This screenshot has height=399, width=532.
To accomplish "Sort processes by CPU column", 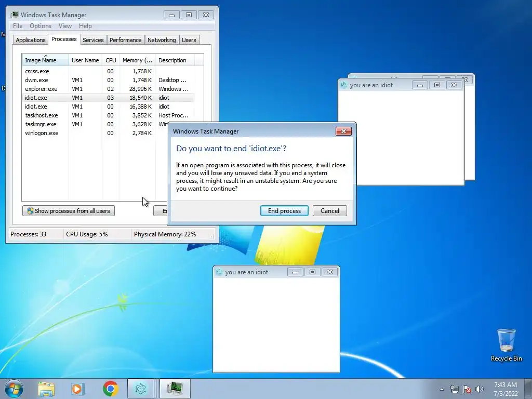I will [x=111, y=60].
